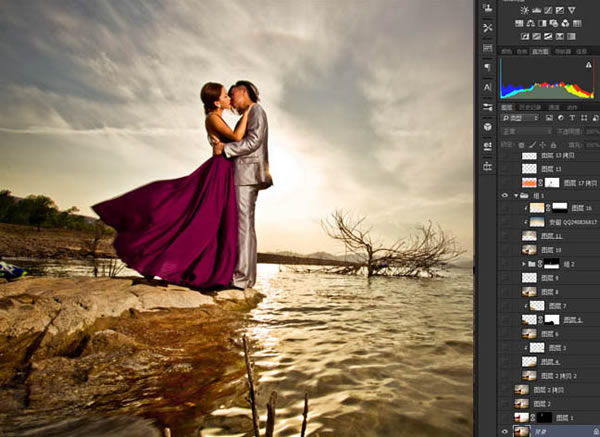This screenshot has width=600, height=437.
Task: Select the 图层 1 black mask thumbnail
Action: (544, 417)
